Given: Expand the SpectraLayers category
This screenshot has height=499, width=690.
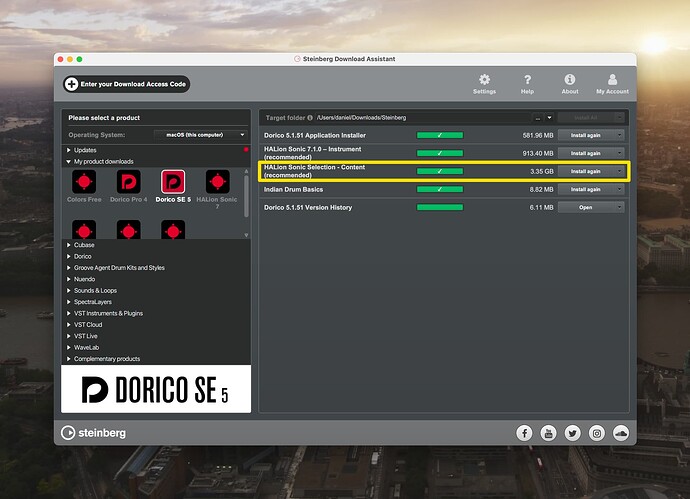Looking at the screenshot, I should pos(69,302).
